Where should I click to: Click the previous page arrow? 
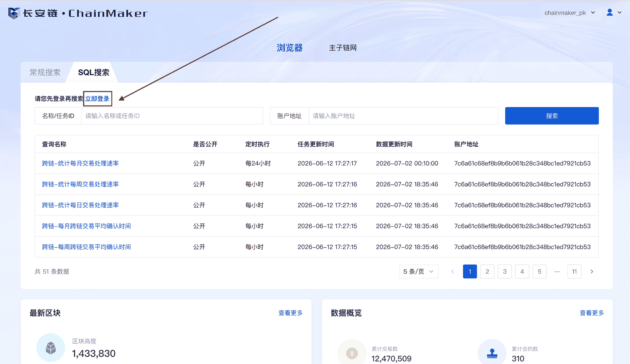[x=453, y=271]
